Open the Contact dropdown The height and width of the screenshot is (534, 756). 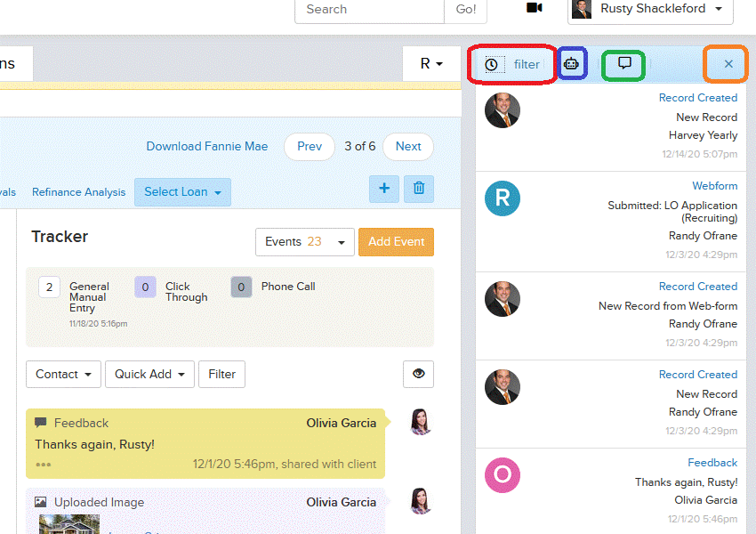pyautogui.click(x=63, y=375)
